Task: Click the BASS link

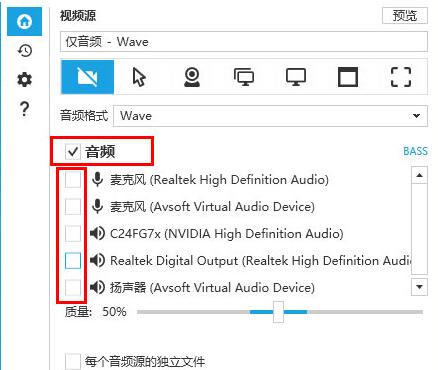Action: click(x=415, y=151)
